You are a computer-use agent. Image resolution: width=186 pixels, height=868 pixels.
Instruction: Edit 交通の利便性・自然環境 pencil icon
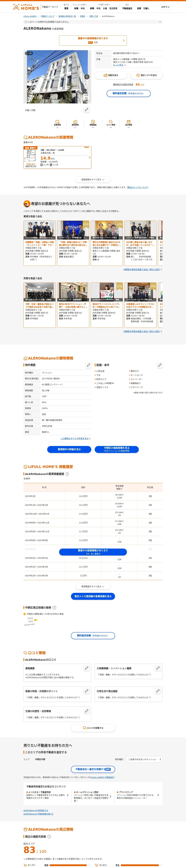(86, 711)
